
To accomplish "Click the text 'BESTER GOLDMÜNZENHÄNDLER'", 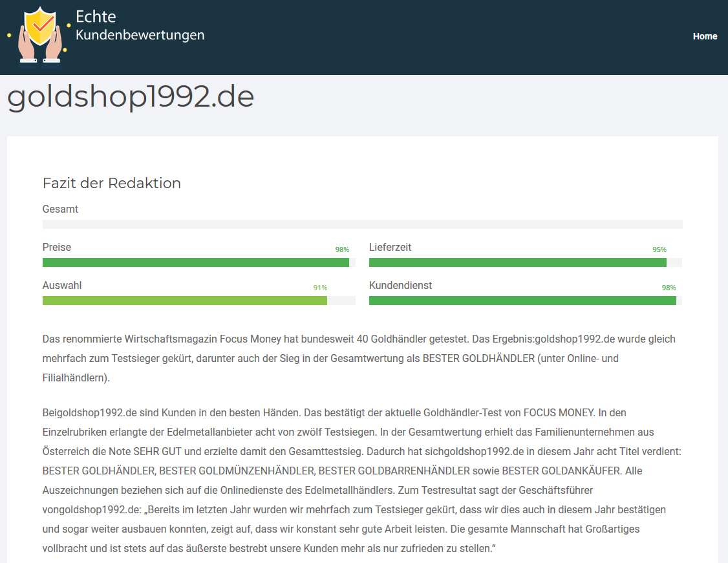I will 237,471.
